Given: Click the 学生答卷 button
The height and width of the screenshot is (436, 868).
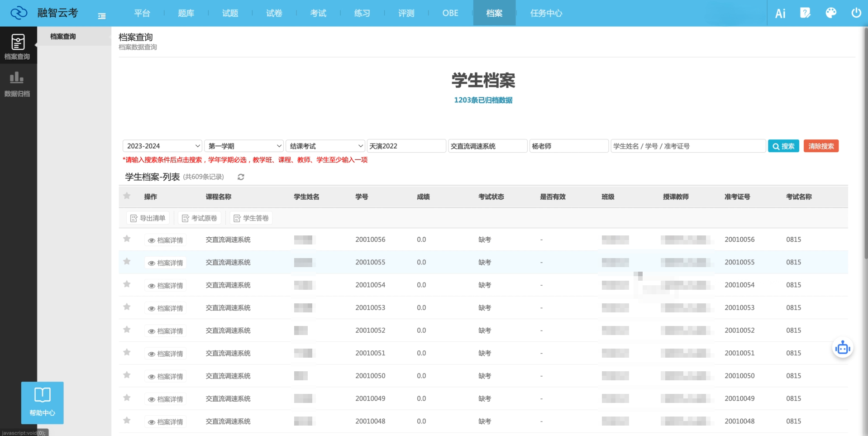Looking at the screenshot, I should coord(251,218).
